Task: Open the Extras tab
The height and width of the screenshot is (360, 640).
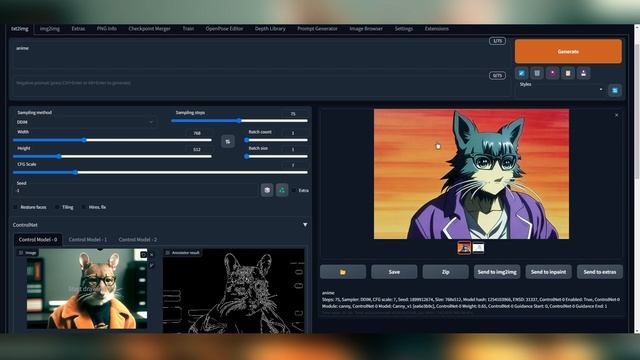Action: [78, 29]
